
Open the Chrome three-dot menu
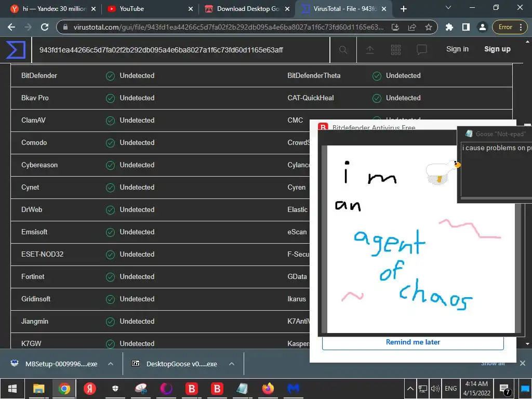pos(521,27)
